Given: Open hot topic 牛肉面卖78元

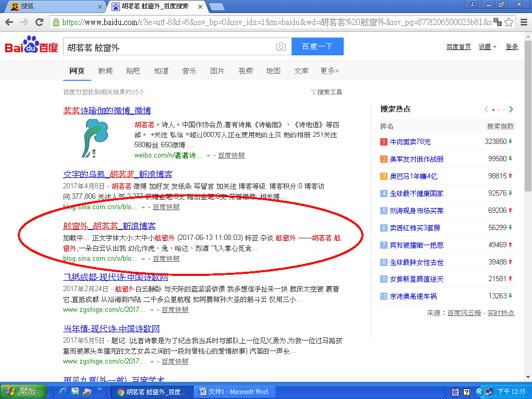Looking at the screenshot, I should pyautogui.click(x=410, y=142).
